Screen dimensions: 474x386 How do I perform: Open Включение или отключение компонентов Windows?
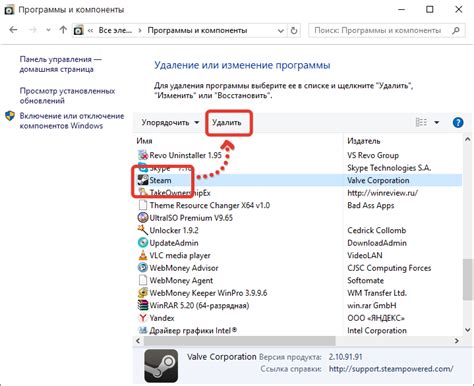coord(72,121)
